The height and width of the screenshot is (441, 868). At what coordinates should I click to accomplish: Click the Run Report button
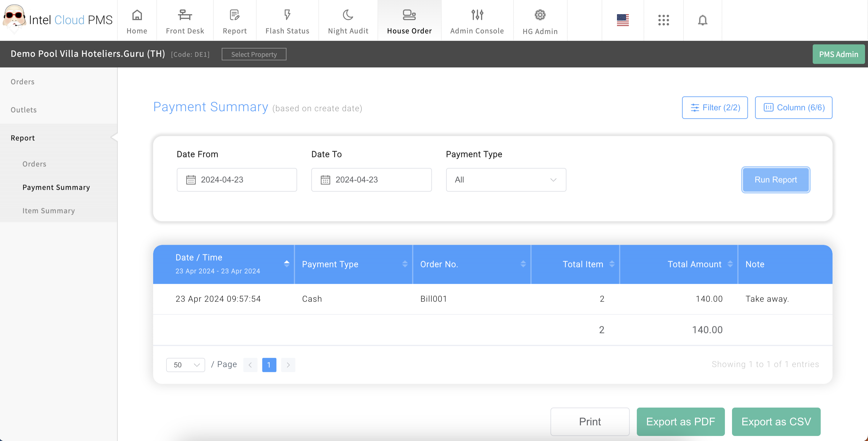point(775,180)
